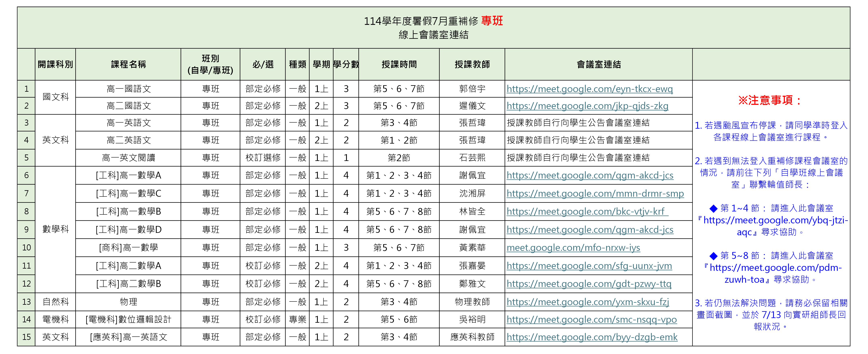The image size is (868, 354).
Task: Click the red 專班 title text
Action: click(x=492, y=21)
